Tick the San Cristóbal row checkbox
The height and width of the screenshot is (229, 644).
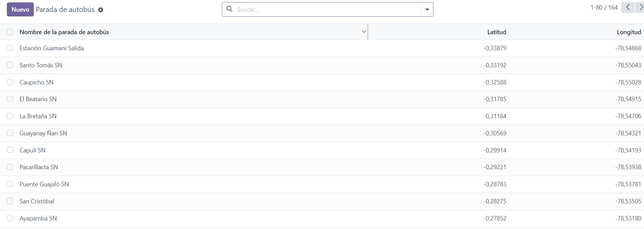(10, 201)
